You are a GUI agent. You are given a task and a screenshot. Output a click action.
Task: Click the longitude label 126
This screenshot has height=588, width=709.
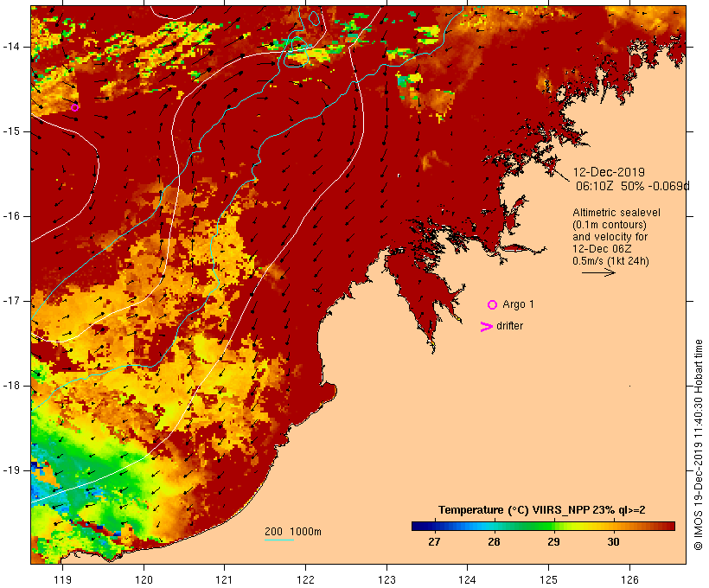click(x=629, y=579)
